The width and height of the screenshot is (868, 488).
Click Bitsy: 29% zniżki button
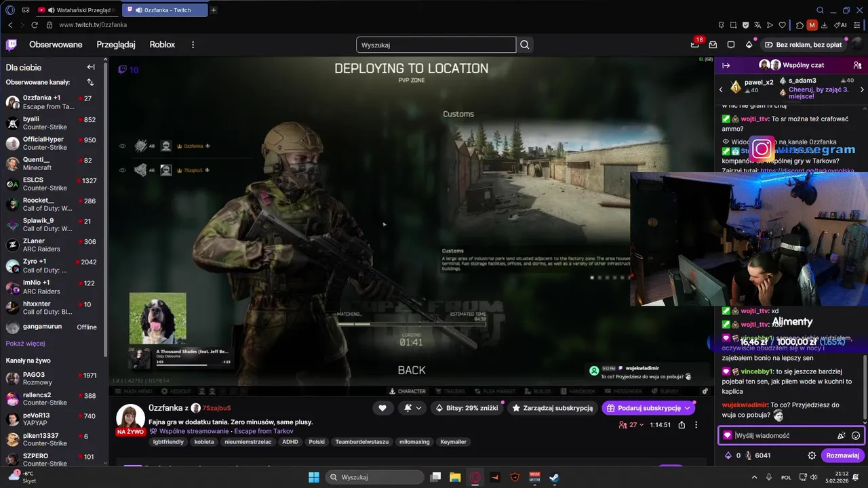click(x=468, y=408)
